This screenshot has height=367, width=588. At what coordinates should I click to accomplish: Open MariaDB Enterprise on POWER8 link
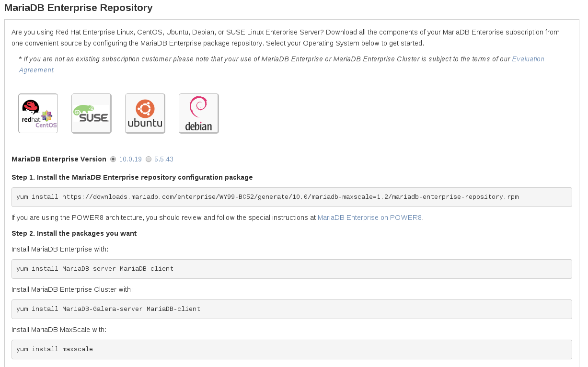coord(369,218)
